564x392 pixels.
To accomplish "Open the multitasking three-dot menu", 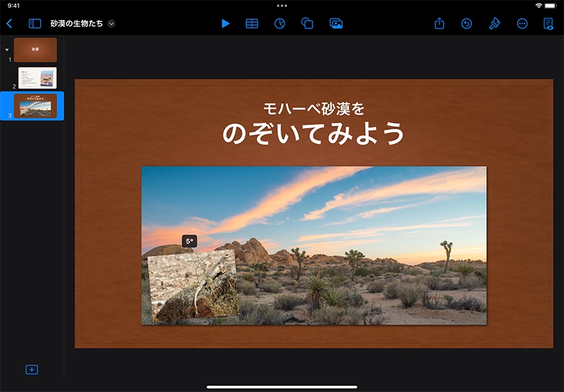I will [282, 6].
